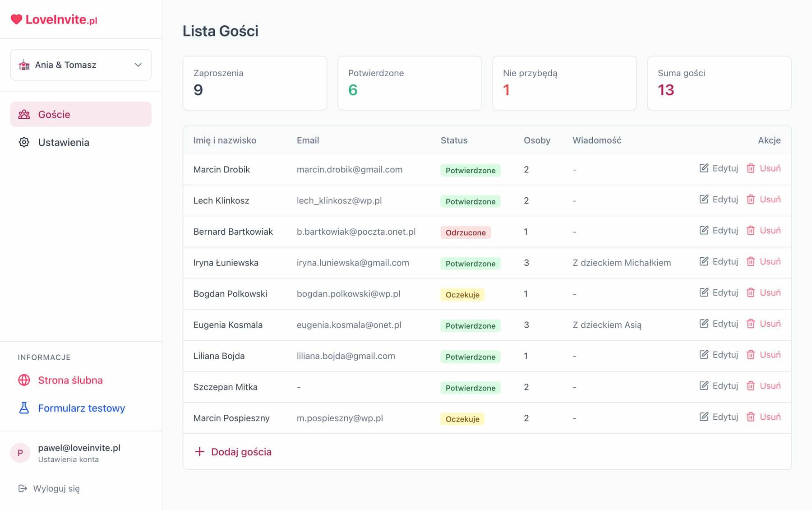Open the Ania & Tomasz wedding dropdown
812x510 pixels.
coord(80,65)
